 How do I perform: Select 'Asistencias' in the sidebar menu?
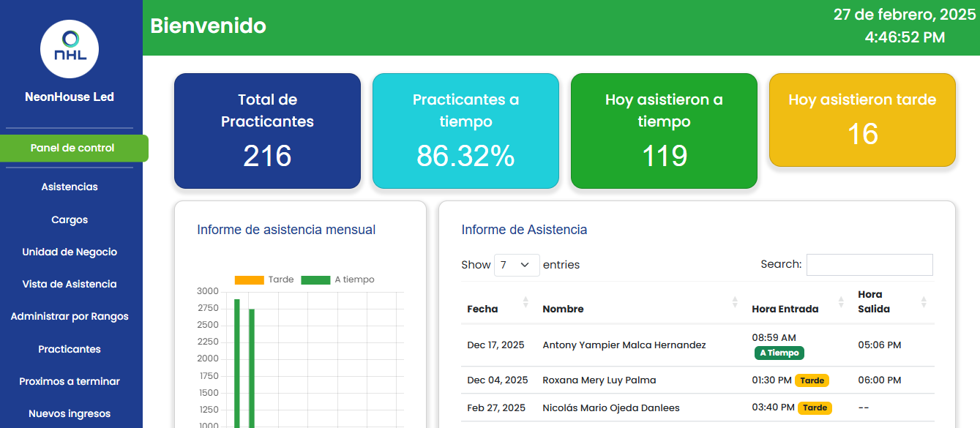70,187
